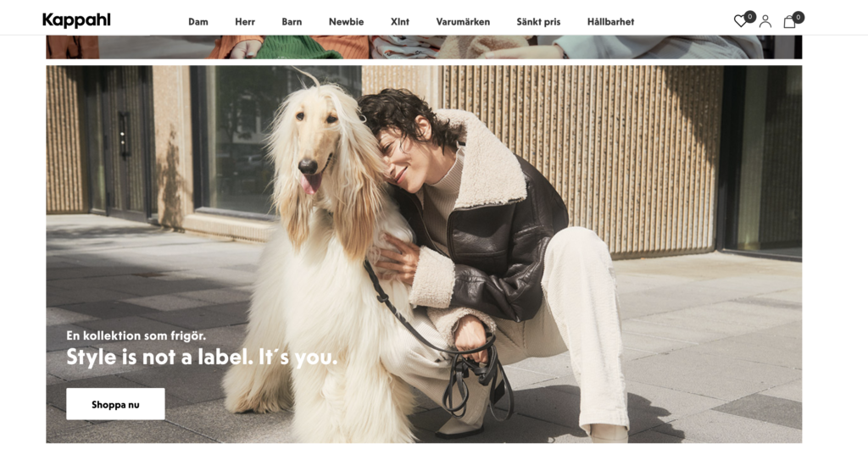This screenshot has height=449, width=868.
Task: Open the shopping bag icon
Action: (x=789, y=22)
